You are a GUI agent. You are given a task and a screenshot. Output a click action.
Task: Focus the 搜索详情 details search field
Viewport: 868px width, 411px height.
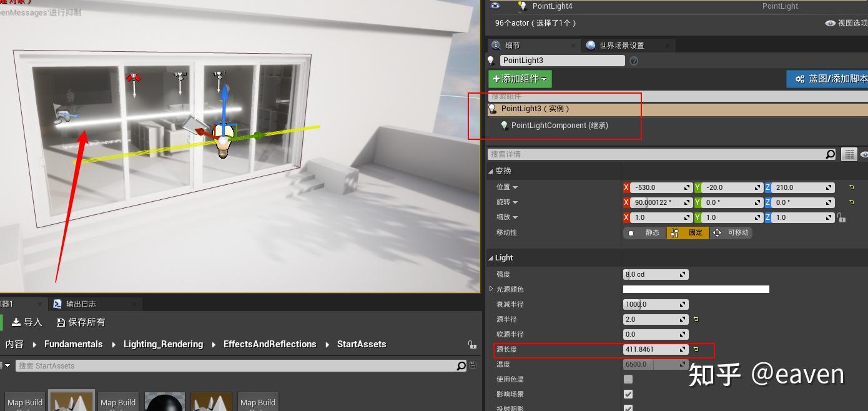click(x=656, y=154)
